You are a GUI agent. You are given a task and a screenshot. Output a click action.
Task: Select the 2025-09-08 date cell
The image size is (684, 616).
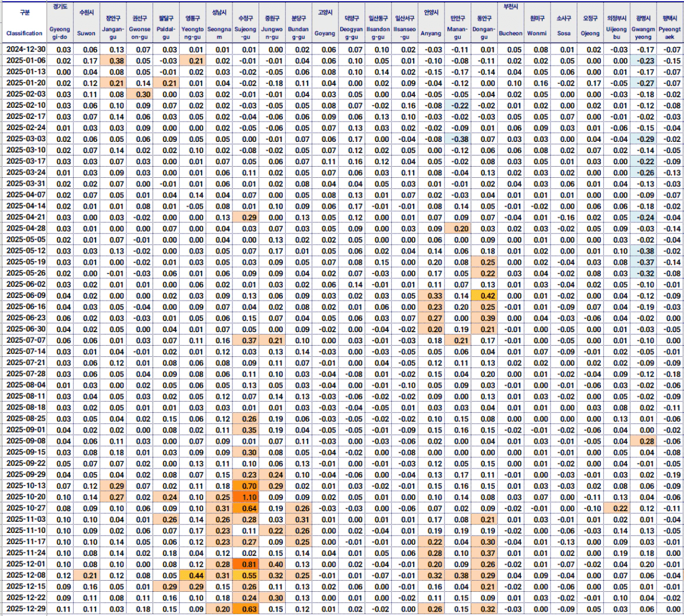click(x=24, y=441)
